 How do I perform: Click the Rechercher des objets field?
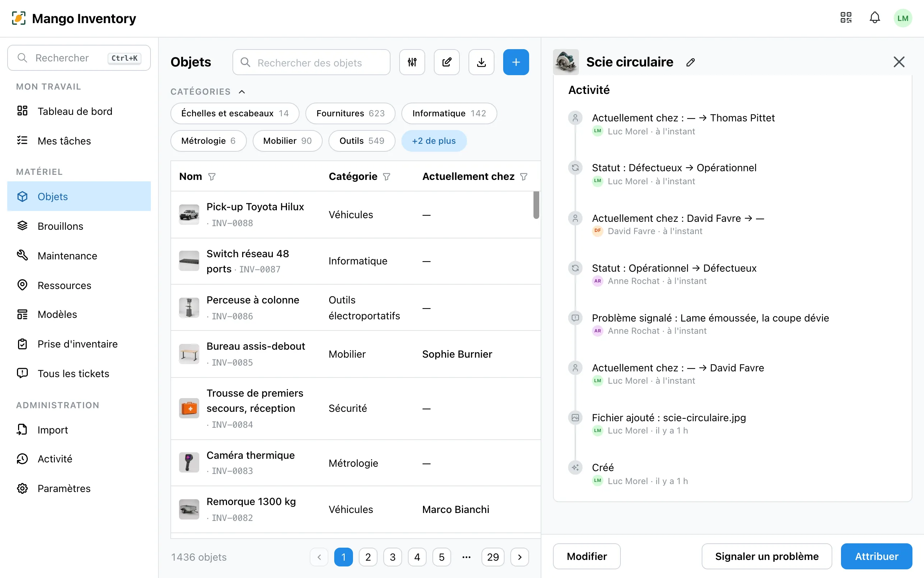coord(311,62)
